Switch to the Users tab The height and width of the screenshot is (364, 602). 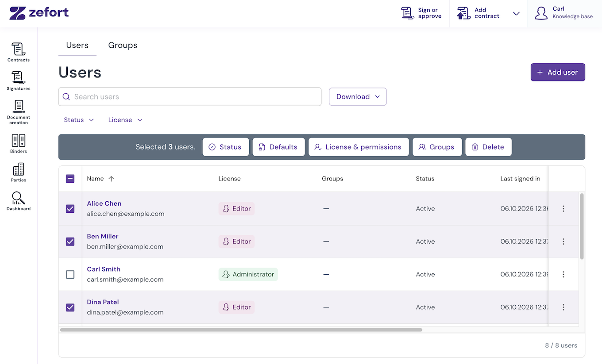[77, 45]
